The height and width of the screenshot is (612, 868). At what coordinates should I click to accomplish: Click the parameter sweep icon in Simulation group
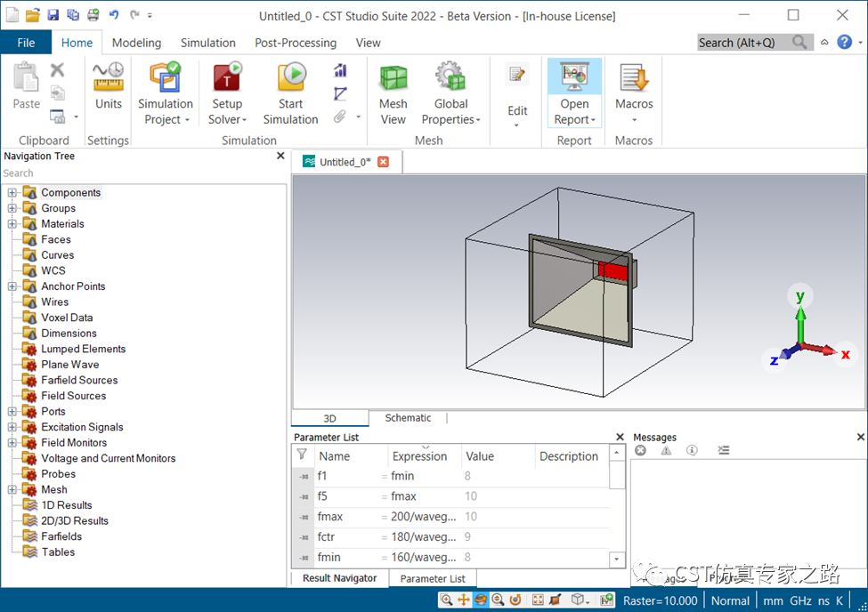pos(340,93)
